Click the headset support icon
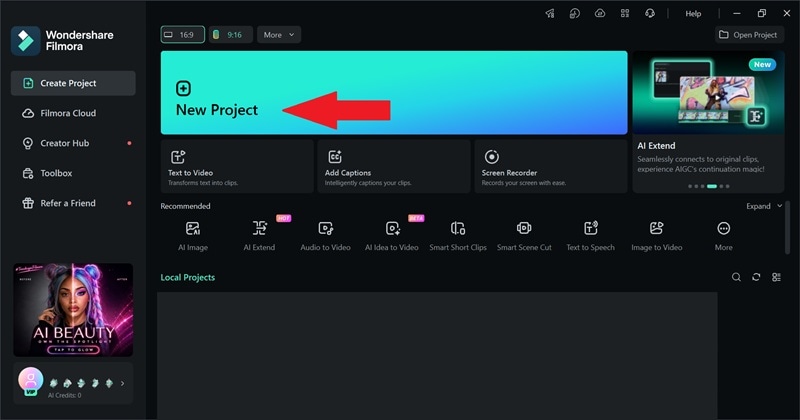This screenshot has height=420, width=800. pos(650,14)
